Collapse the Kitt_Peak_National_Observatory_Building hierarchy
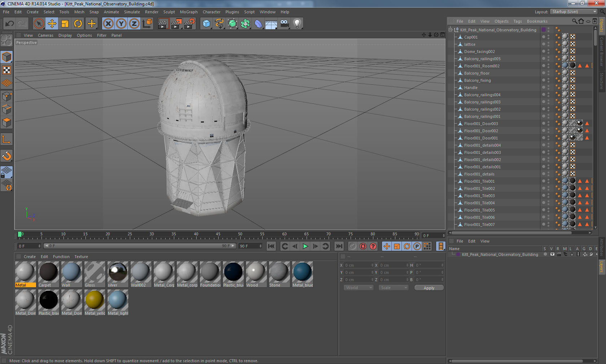Viewport: 606px width, 364px height. (451, 30)
